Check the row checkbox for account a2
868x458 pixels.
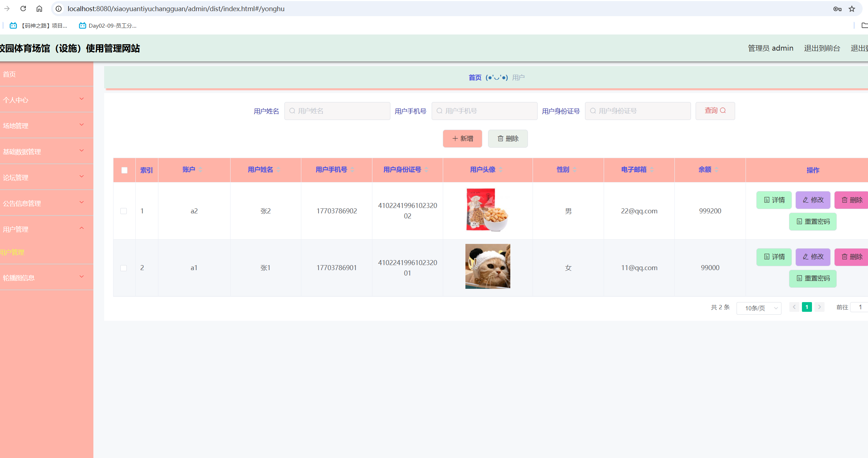coord(124,211)
